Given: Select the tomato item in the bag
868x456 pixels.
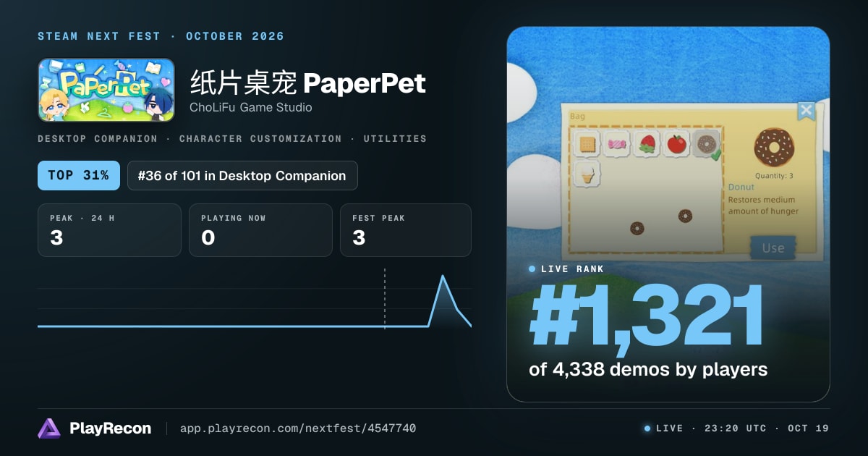Looking at the screenshot, I should [676, 144].
